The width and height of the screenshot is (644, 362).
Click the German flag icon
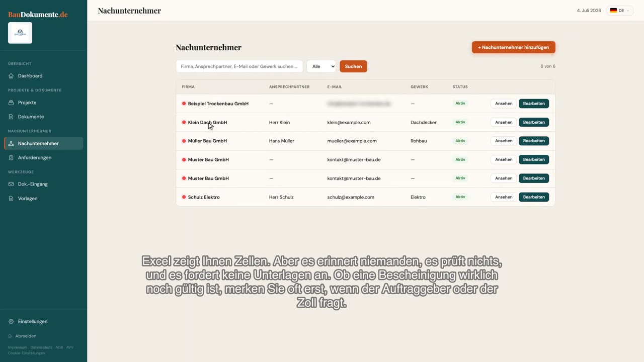click(x=613, y=11)
